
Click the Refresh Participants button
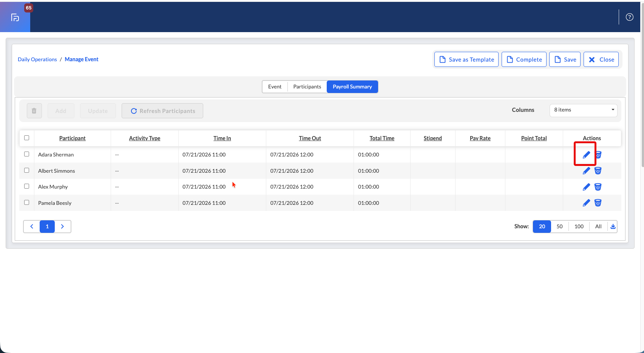click(162, 111)
